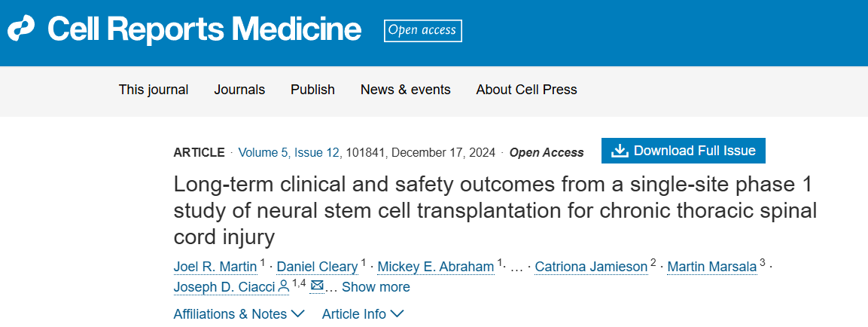Screen dimensions: 868x327
Task: Open author Mickey E. Abraham link
Action: point(436,267)
